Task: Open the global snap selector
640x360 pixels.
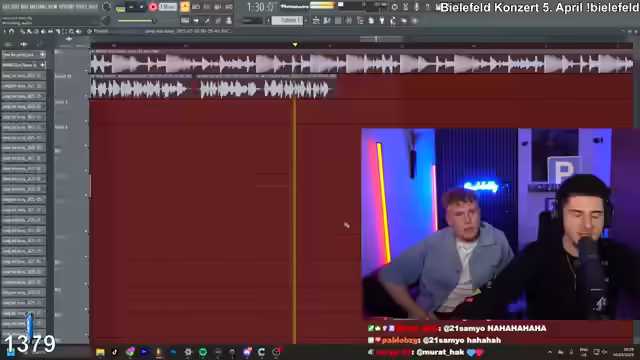Action: click(251, 20)
